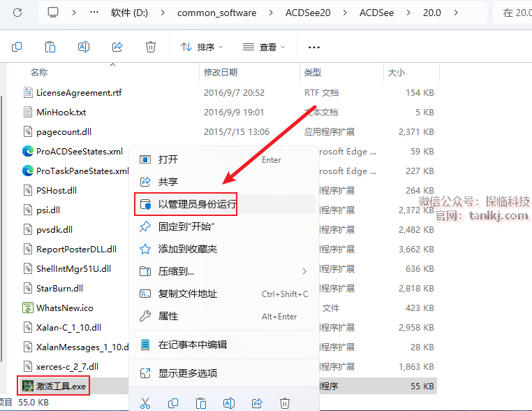This screenshot has height=411, width=532.
Task: Click the 2016/9/7 20:52 date cell
Action: (234, 92)
